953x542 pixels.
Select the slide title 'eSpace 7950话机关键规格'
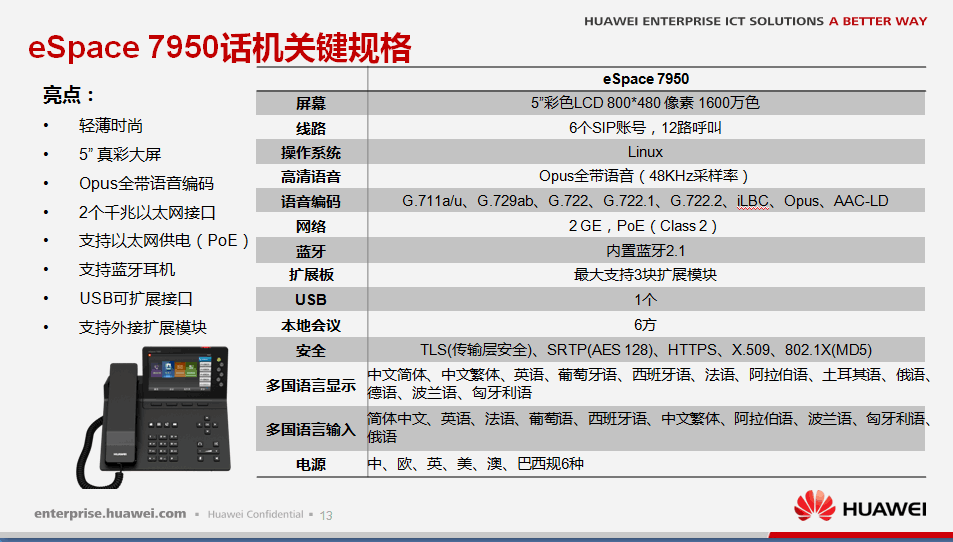pyautogui.click(x=219, y=47)
